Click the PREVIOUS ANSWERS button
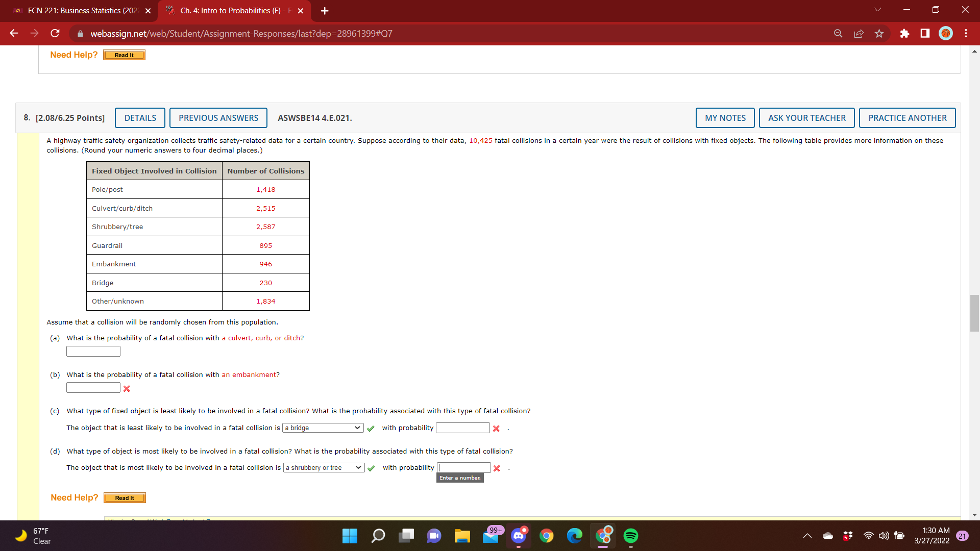Viewport: 980px width, 551px height. click(x=218, y=118)
